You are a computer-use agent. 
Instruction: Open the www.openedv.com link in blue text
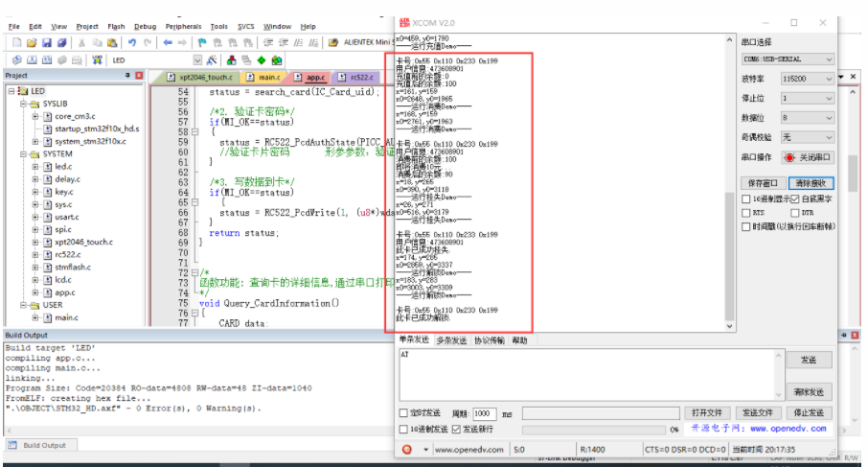point(788,429)
